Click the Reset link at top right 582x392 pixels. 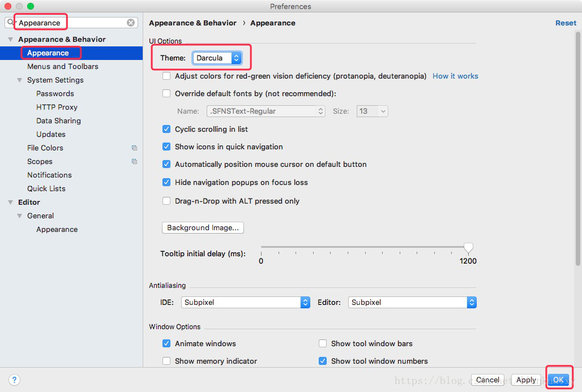click(x=566, y=23)
